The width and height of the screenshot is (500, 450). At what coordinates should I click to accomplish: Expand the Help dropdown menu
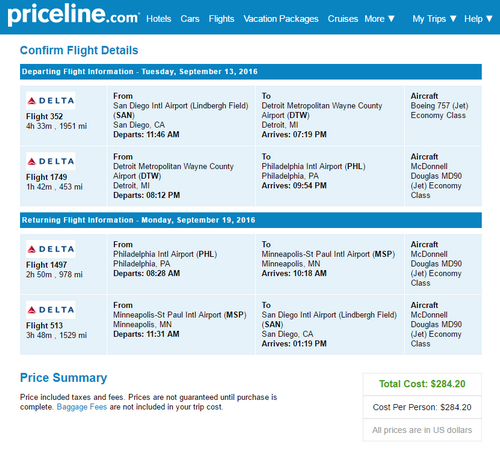click(478, 19)
